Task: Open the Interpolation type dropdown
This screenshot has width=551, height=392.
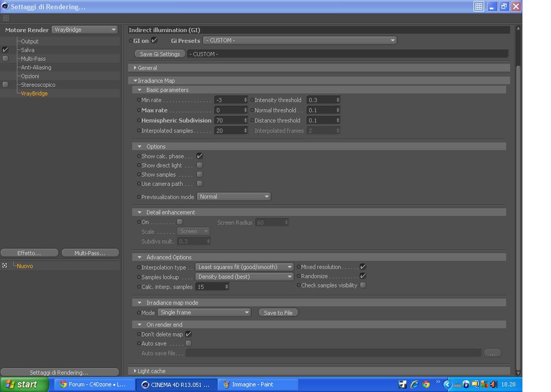Action: click(x=244, y=267)
